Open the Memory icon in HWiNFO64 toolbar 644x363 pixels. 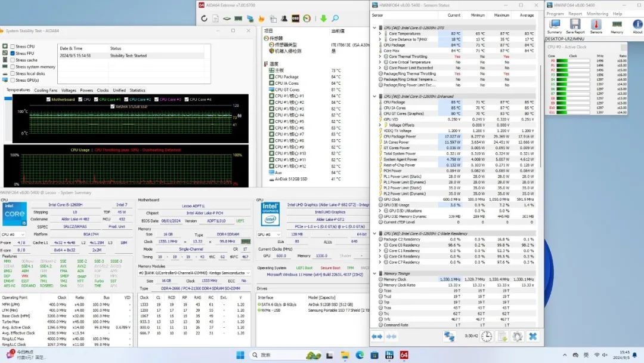(617, 25)
